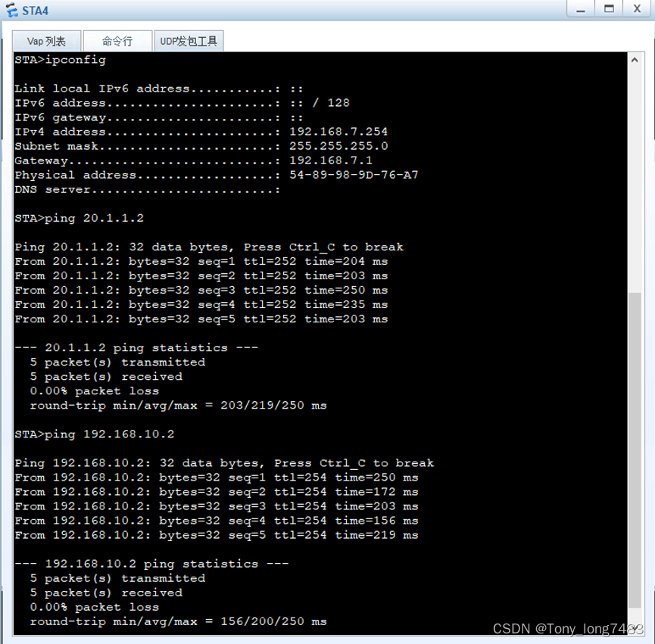Open the 命令行 tab

pos(117,42)
